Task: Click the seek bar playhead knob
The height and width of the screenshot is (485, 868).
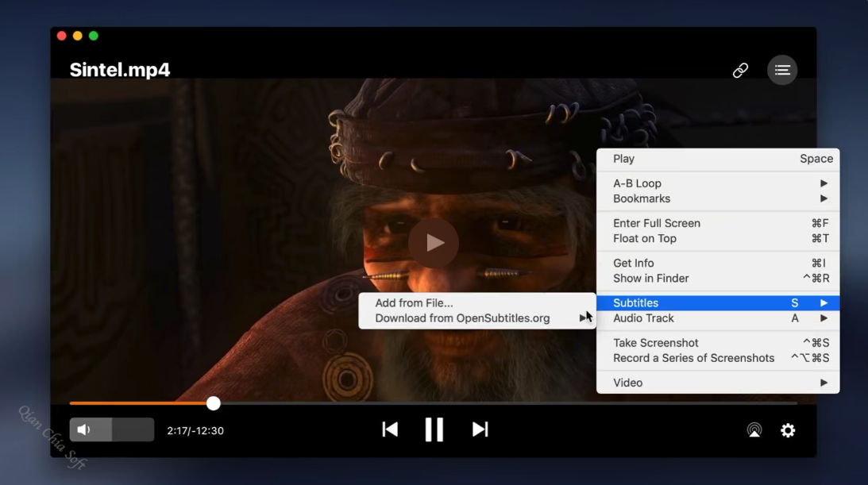Action: pyautogui.click(x=213, y=403)
